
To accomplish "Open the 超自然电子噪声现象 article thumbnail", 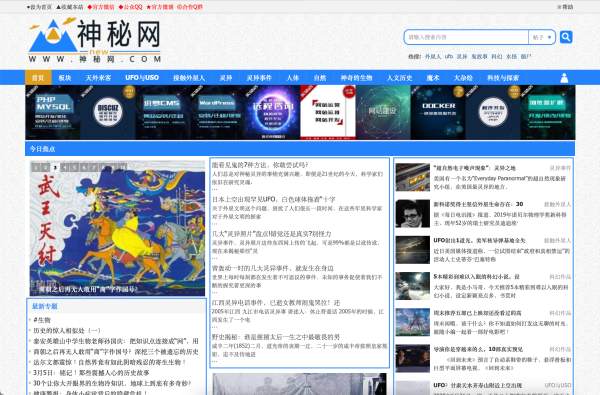I will click(412, 177).
